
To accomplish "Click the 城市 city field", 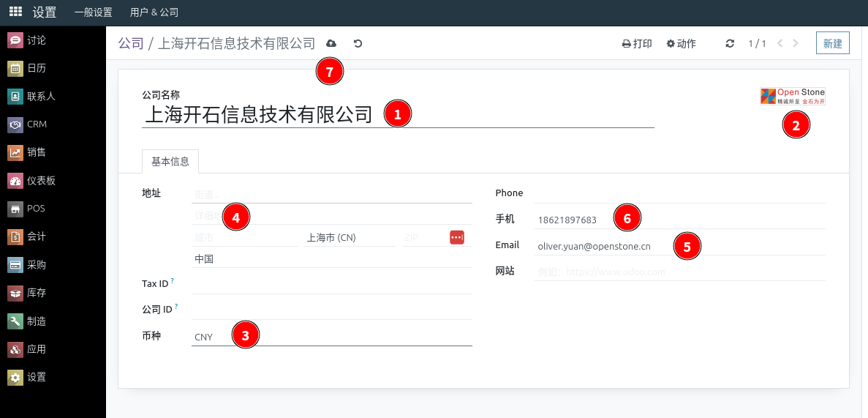I will click(245, 238).
